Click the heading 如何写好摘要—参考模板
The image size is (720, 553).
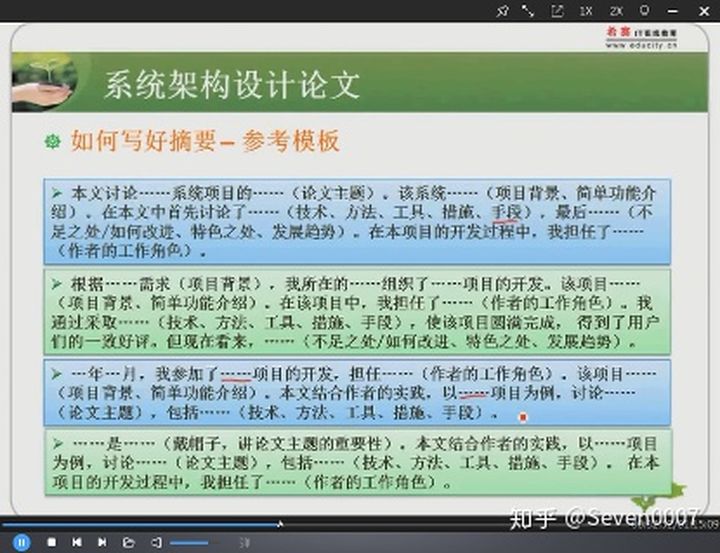point(205,141)
